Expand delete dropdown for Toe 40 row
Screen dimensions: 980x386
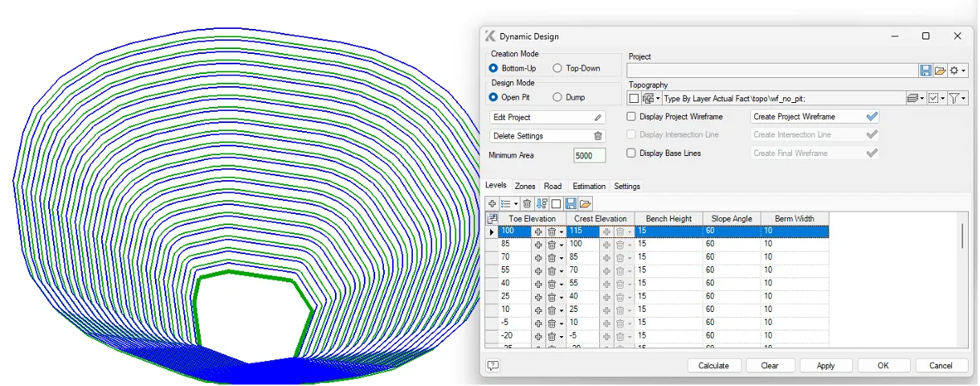tap(561, 284)
